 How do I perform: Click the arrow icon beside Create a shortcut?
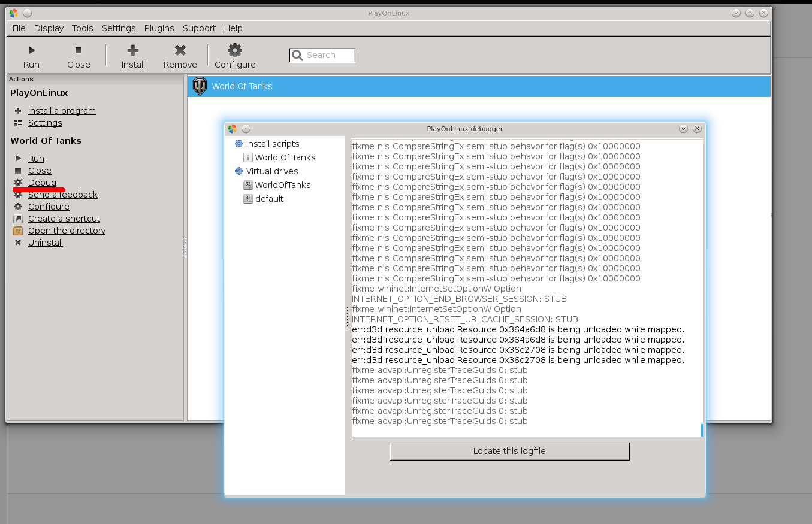[x=18, y=219]
